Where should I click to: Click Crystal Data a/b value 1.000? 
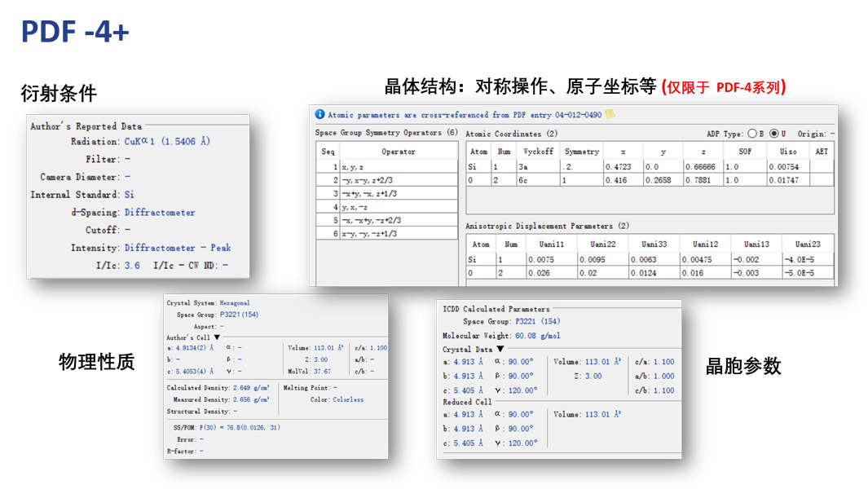pyautogui.click(x=663, y=376)
